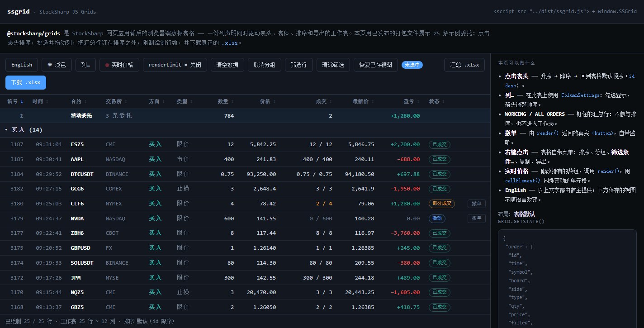Click the sort icon beside 成交 header

pyautogui.click(x=331, y=102)
